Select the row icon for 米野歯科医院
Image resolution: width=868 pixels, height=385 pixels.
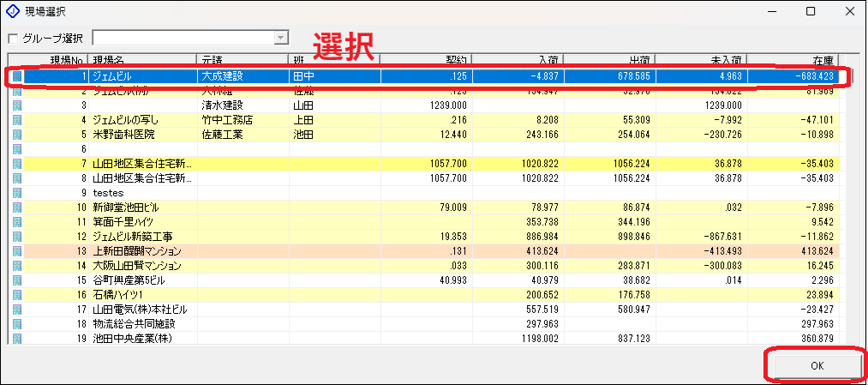point(16,135)
